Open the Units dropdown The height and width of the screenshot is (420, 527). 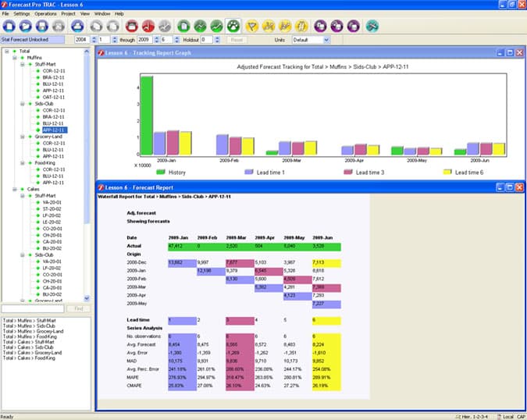coord(326,40)
